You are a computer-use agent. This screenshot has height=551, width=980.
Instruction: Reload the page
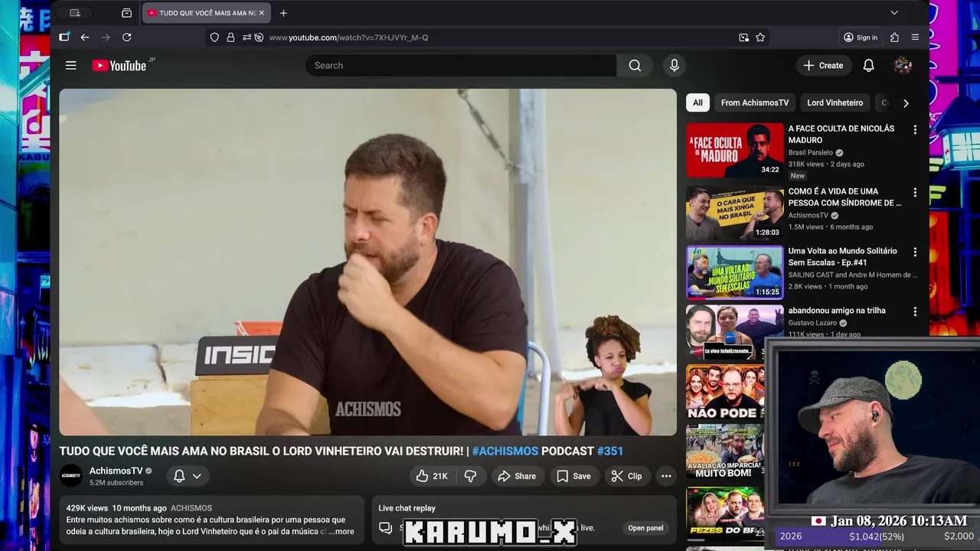click(x=127, y=37)
